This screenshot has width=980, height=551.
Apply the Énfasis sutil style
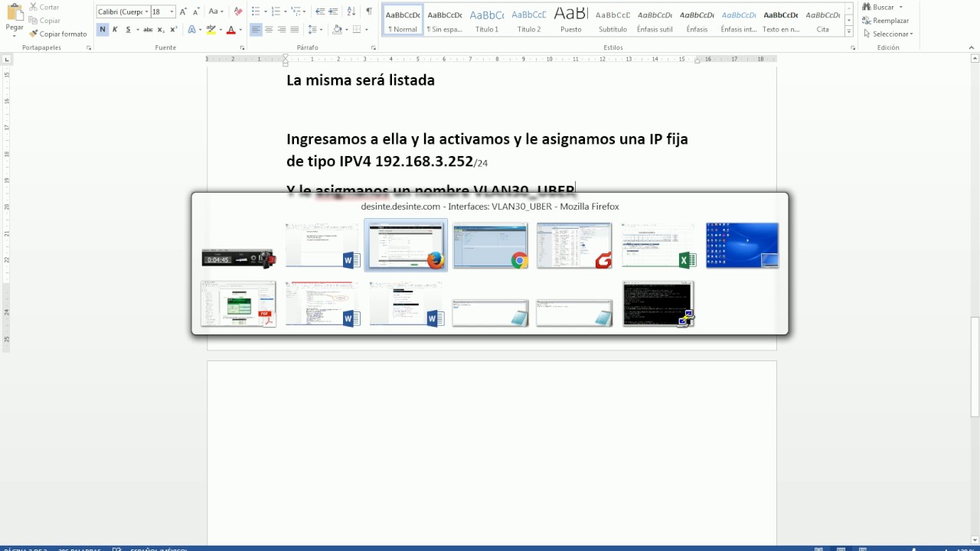click(655, 21)
